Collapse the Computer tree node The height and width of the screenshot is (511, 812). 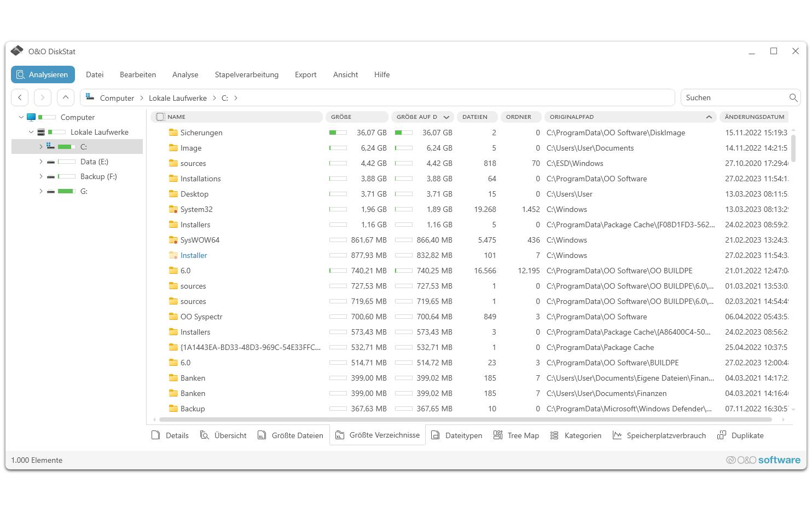(21, 117)
